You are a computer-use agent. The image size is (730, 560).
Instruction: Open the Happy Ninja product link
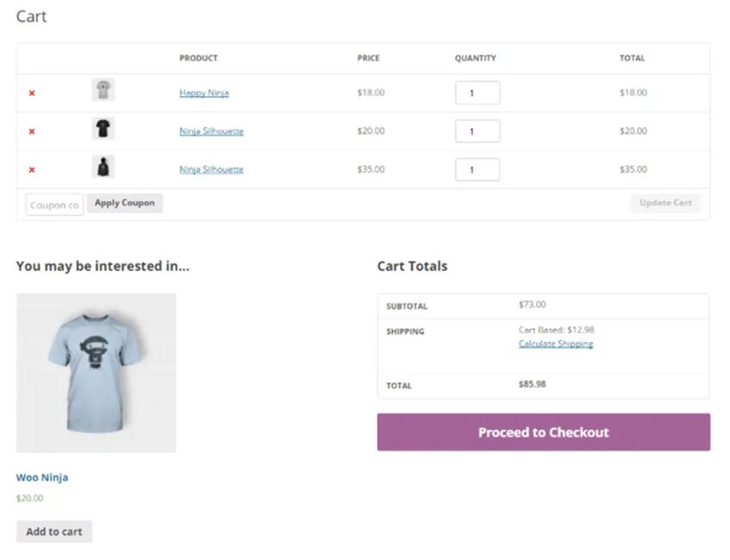[204, 93]
